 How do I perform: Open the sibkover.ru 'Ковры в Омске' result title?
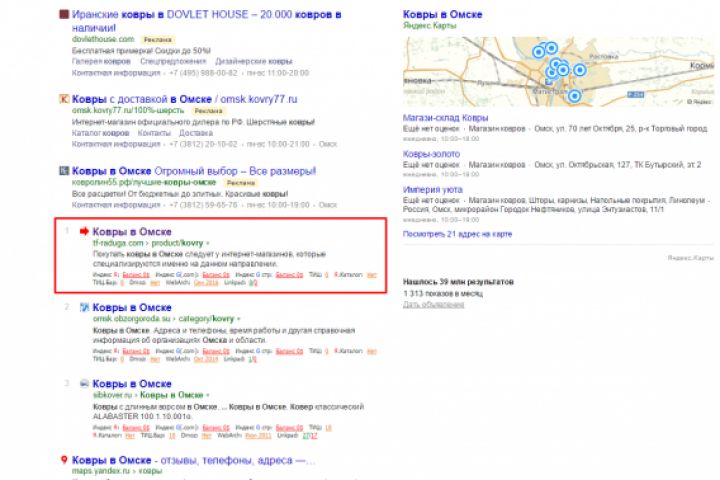click(132, 384)
